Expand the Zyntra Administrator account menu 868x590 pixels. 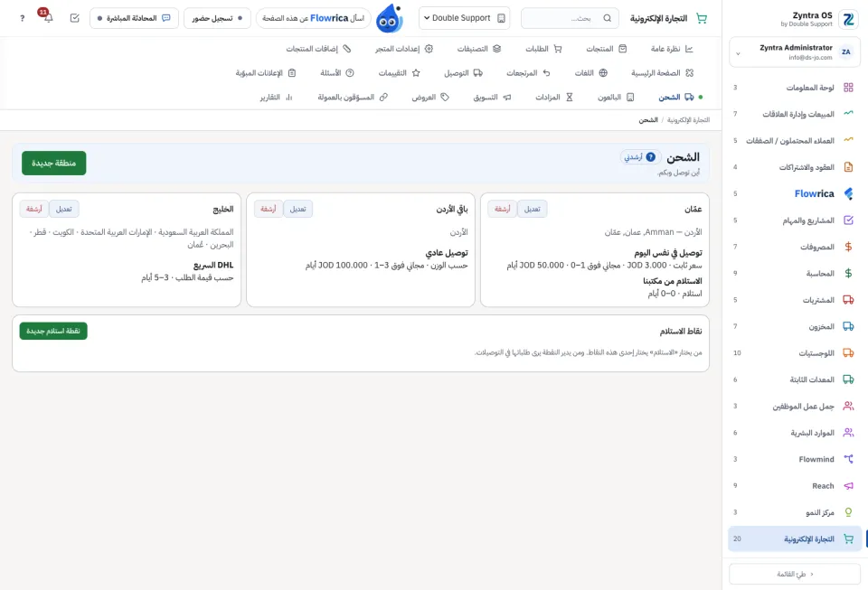tap(795, 52)
